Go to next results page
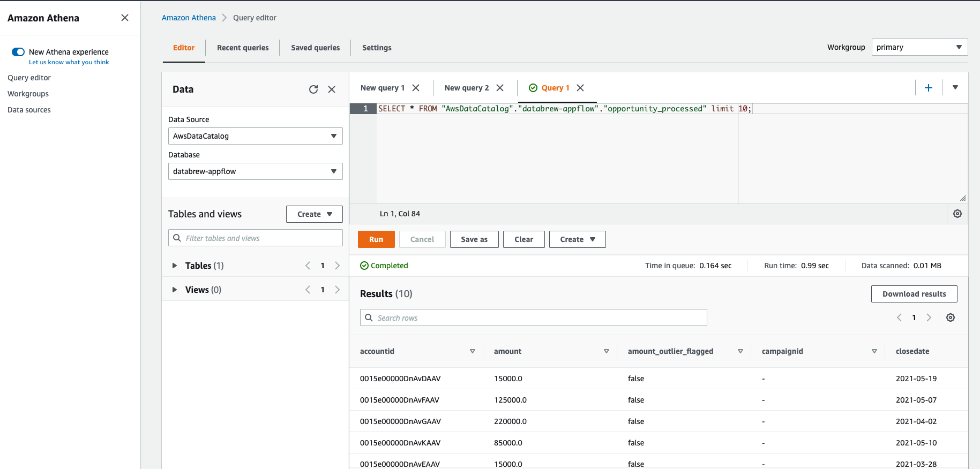This screenshot has width=980, height=469. (929, 317)
